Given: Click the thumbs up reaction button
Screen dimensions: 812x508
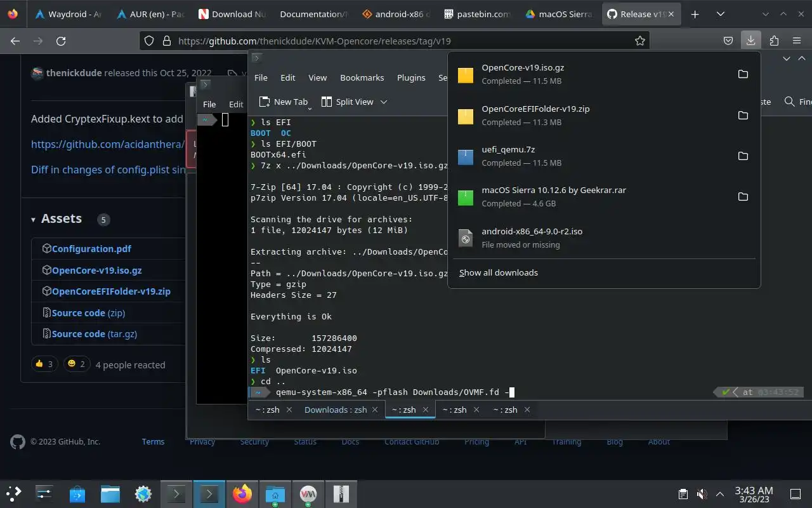Looking at the screenshot, I should coord(44,364).
